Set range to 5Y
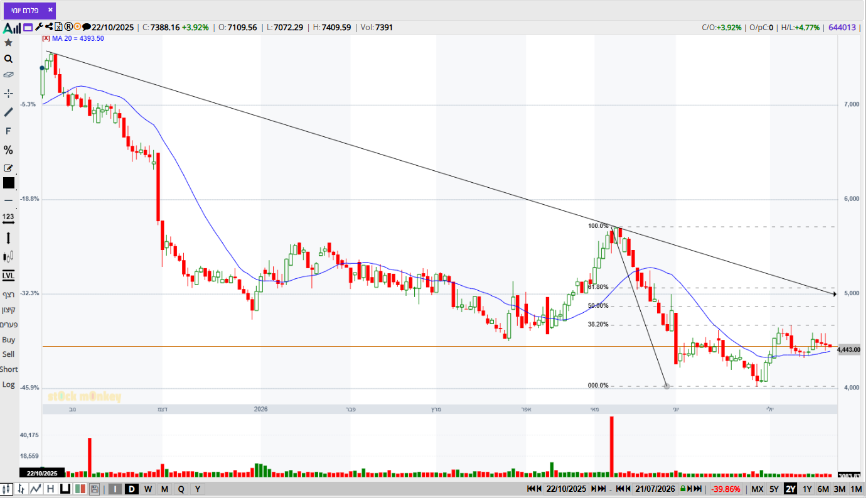The image size is (868, 500). click(x=774, y=489)
